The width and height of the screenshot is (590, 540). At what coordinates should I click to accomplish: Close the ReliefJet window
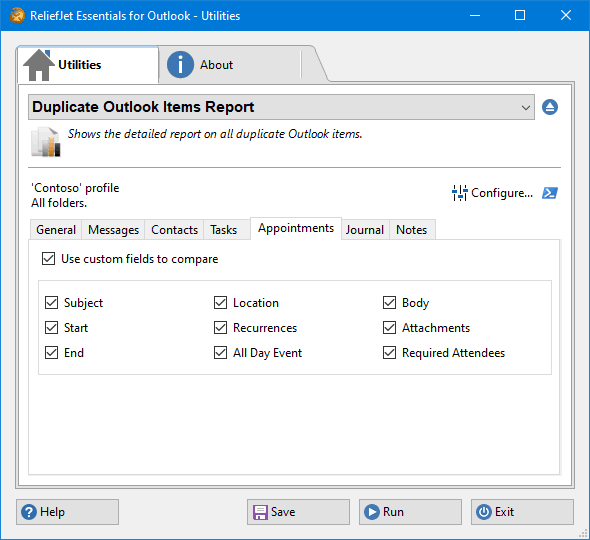click(566, 15)
